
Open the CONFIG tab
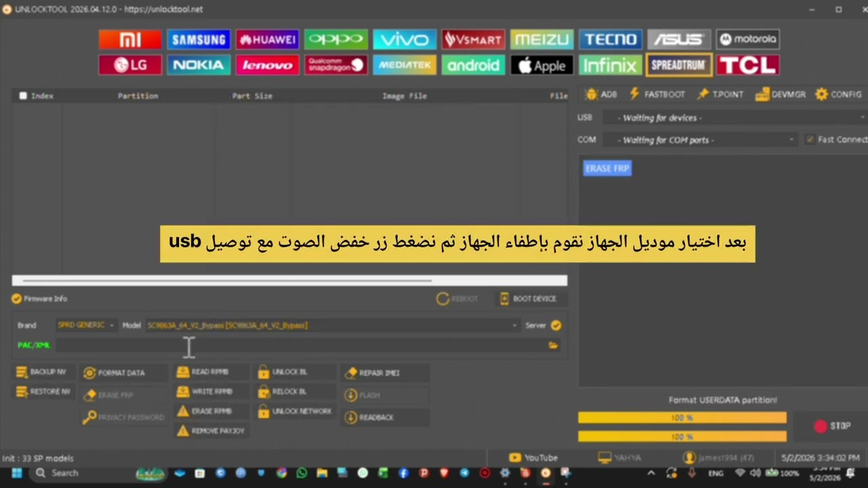(839, 94)
